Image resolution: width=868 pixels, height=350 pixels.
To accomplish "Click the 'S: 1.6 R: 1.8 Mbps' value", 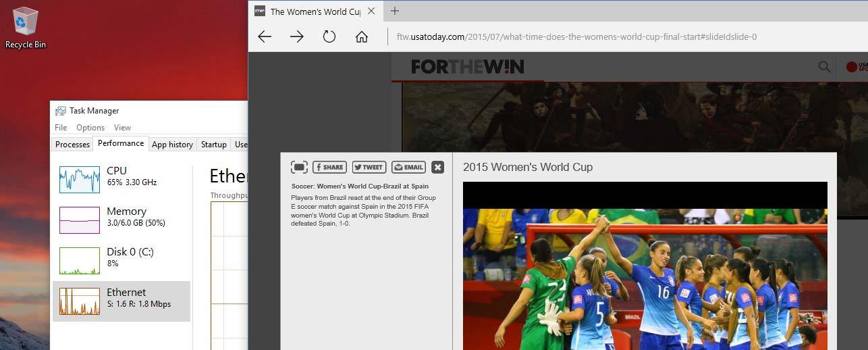I will click(139, 304).
